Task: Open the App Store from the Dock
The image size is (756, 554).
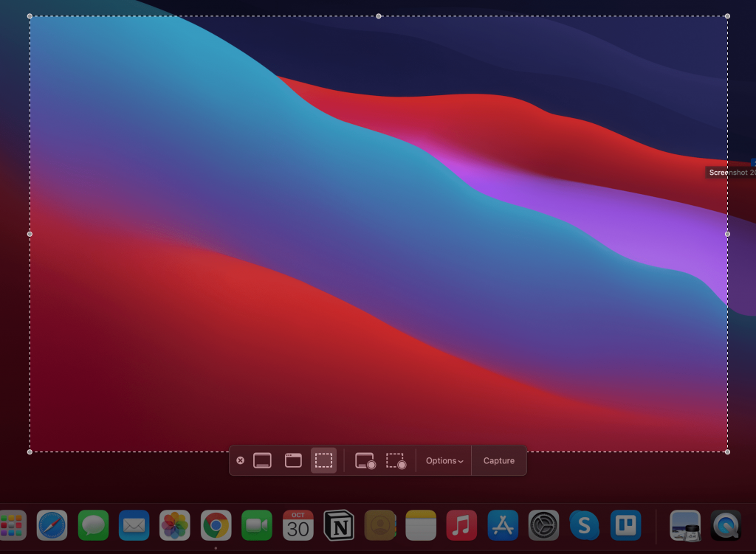Action: click(x=503, y=525)
